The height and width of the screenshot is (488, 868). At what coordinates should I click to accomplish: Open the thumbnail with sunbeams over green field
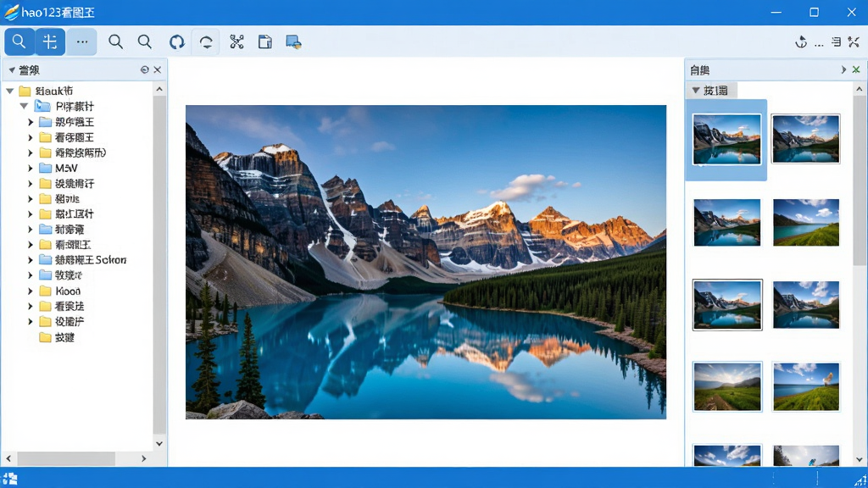(727, 386)
